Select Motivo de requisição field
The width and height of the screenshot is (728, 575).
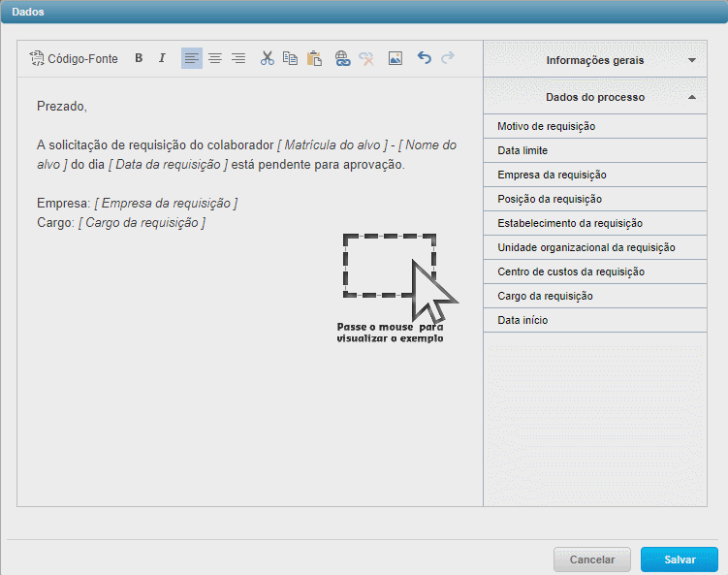click(546, 126)
